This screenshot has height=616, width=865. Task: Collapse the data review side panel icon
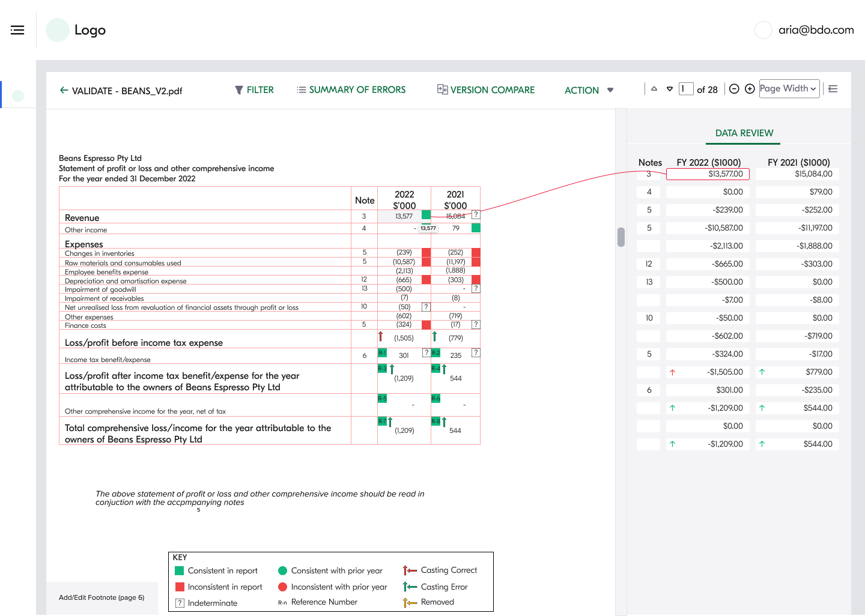point(833,89)
